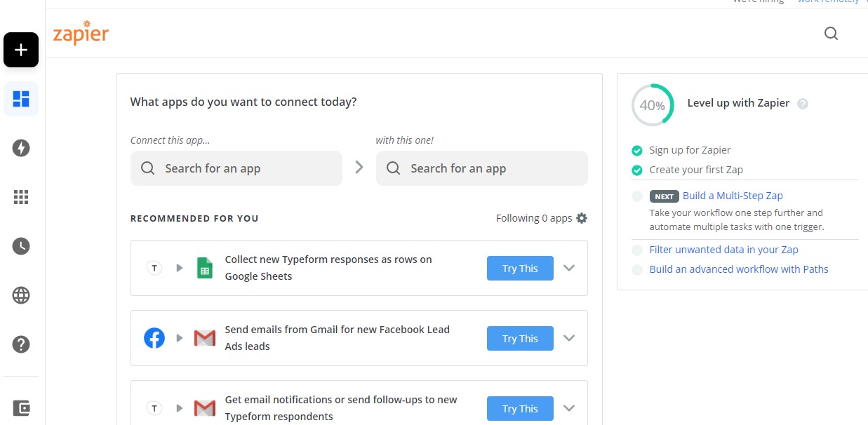Click the arrow between the two app searches

[x=359, y=168]
